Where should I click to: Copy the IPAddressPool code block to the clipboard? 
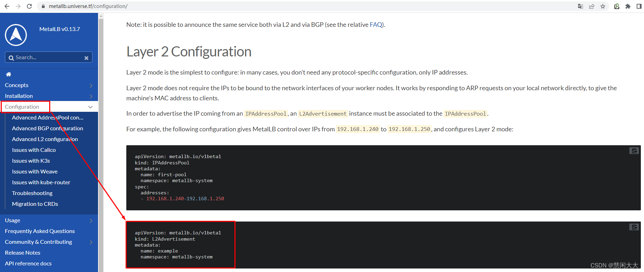tap(634, 151)
